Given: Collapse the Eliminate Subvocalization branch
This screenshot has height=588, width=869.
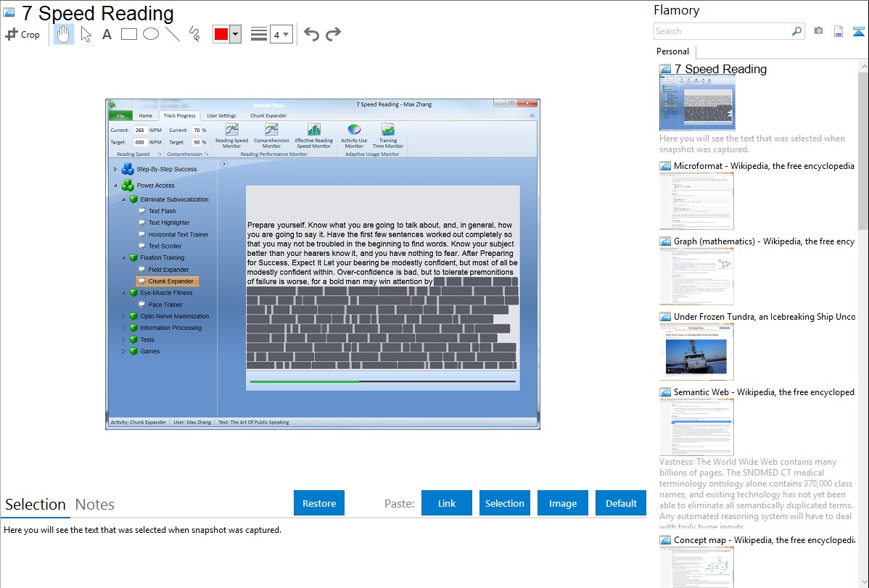Looking at the screenshot, I should coord(123,199).
